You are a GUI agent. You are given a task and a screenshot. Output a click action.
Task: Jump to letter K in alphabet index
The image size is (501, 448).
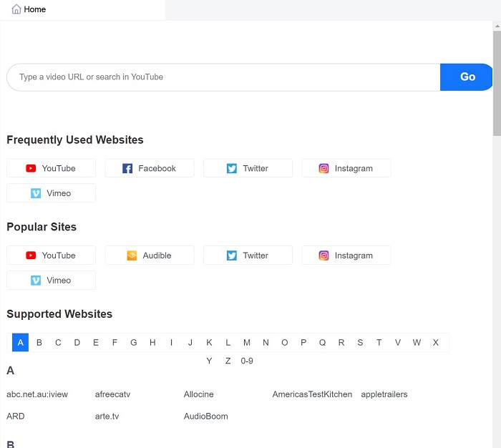click(x=209, y=343)
